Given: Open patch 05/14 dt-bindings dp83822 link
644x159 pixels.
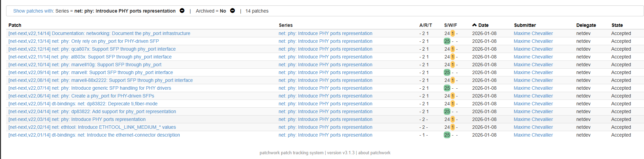Looking at the screenshot, I should click(x=83, y=104).
